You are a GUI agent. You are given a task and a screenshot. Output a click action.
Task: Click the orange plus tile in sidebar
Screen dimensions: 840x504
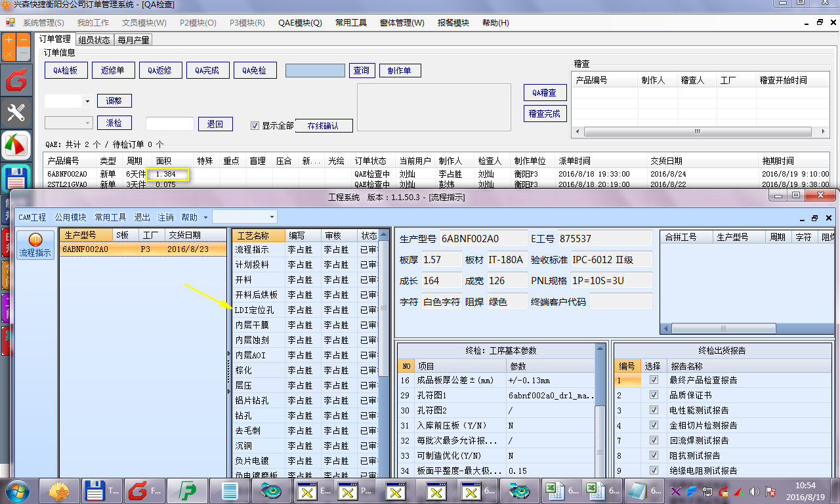pyautogui.click(x=9, y=39)
